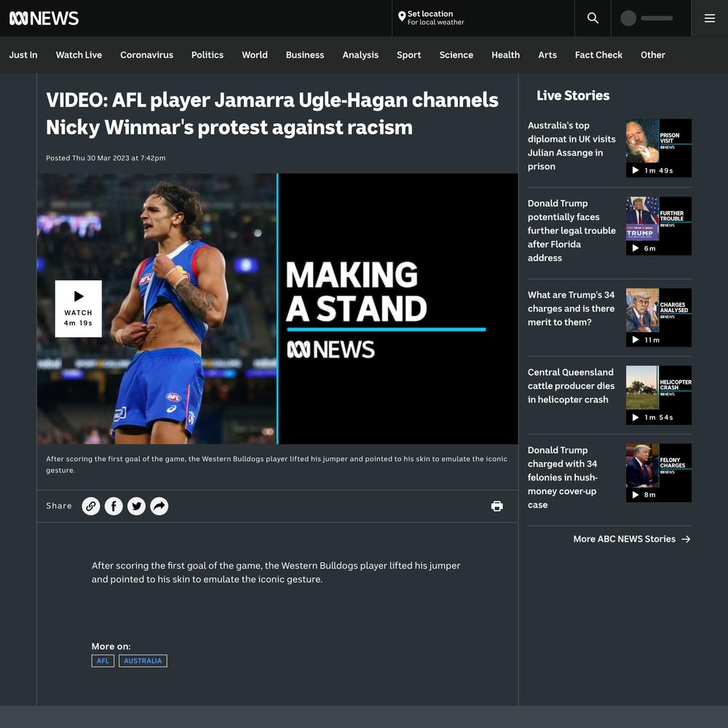Open Trump charged with 34 felonies story
The image size is (728, 728).
[562, 478]
